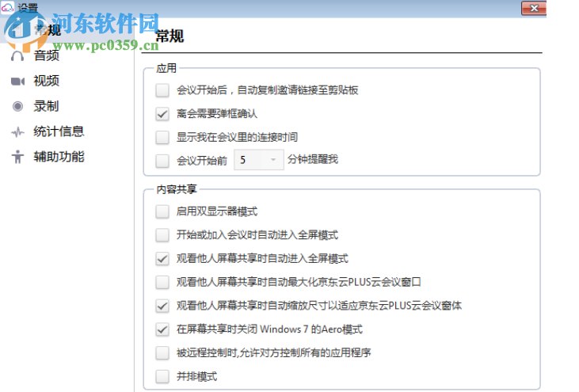Click the camera icon for 视频
The width and height of the screenshot is (579, 392).
point(17,82)
